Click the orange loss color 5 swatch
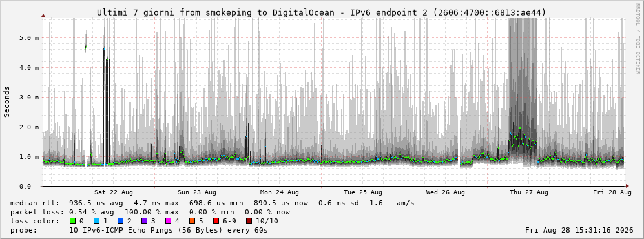Viewport: 644px width, 239px height. [x=192, y=221]
